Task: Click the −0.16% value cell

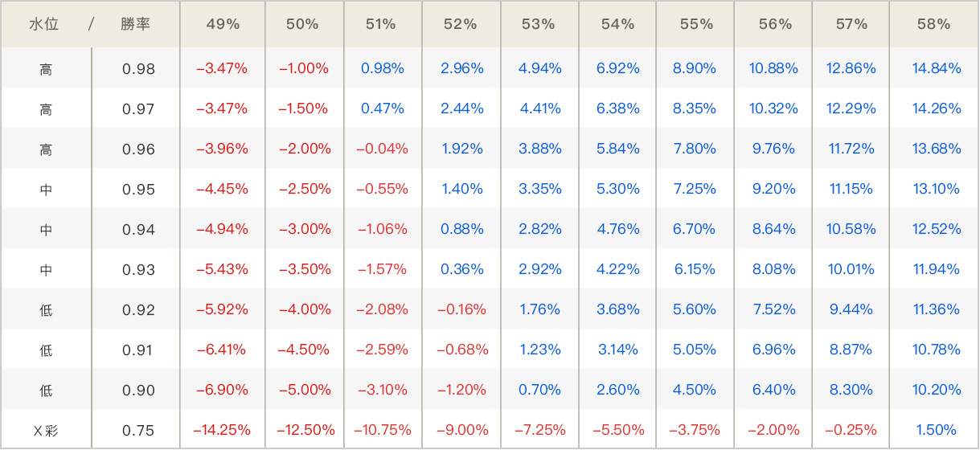Action: tap(461, 309)
